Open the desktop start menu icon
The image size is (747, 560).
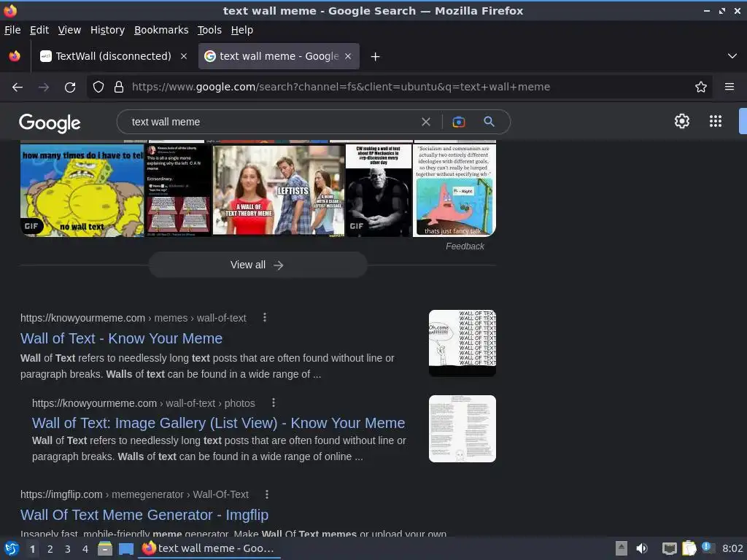click(11, 548)
